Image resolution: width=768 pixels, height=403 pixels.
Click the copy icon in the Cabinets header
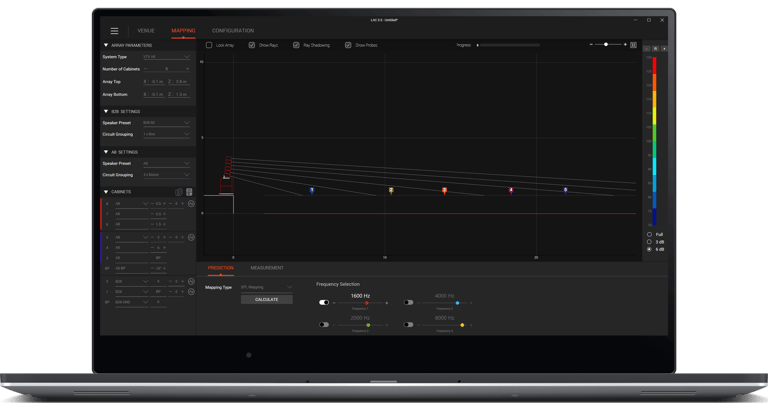(x=179, y=192)
